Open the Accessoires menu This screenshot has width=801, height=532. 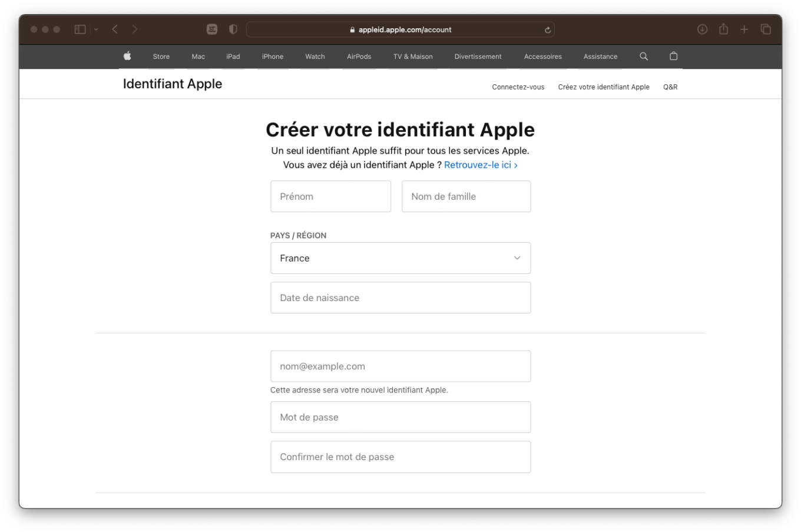tap(543, 57)
